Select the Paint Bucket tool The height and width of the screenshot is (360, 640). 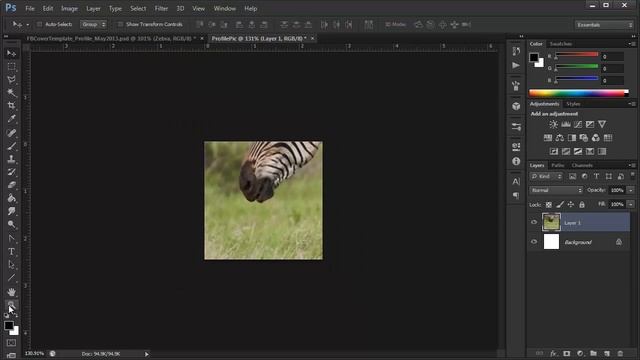[x=11, y=198]
